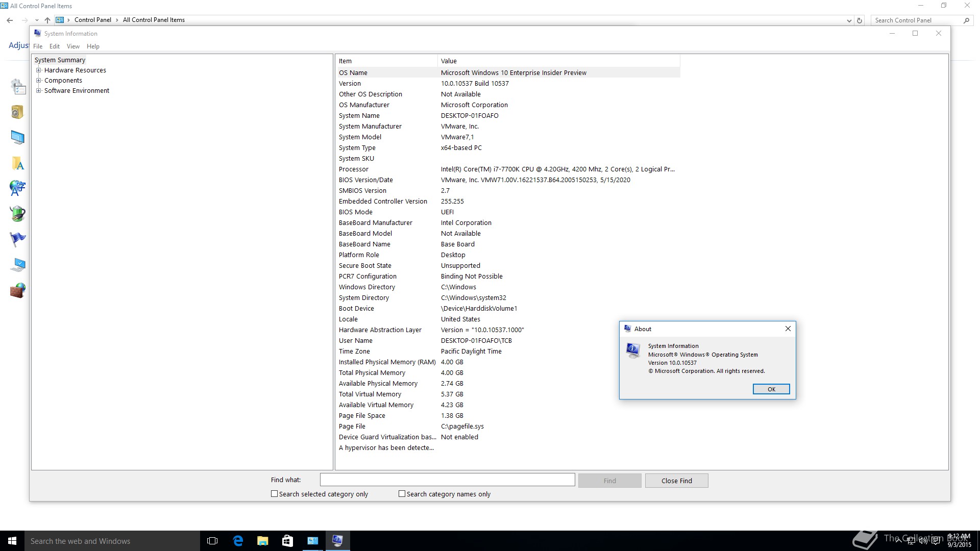The image size is (980, 551).
Task: Select System Summary in the tree
Action: tap(60, 60)
